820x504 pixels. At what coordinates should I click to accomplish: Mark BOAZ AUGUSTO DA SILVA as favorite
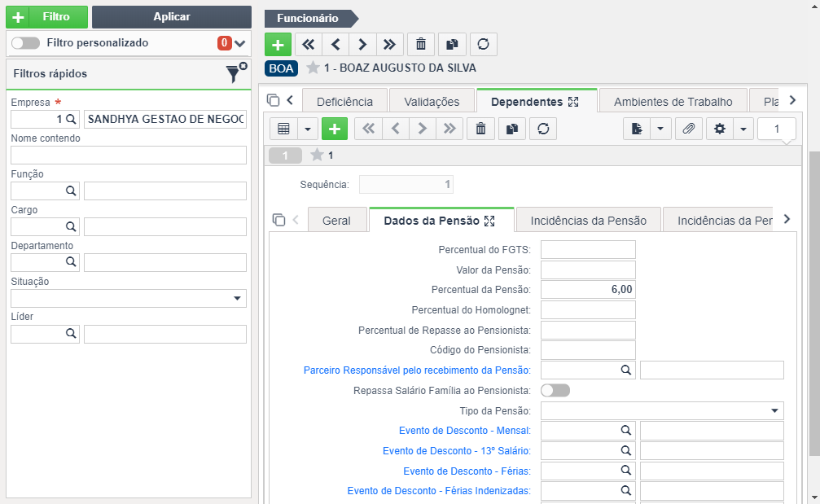[313, 68]
